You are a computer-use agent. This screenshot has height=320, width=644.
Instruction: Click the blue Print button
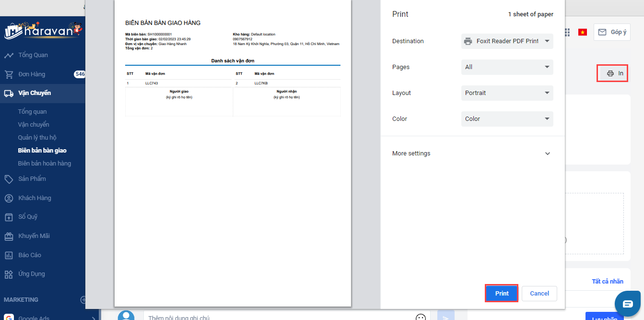pyautogui.click(x=502, y=294)
